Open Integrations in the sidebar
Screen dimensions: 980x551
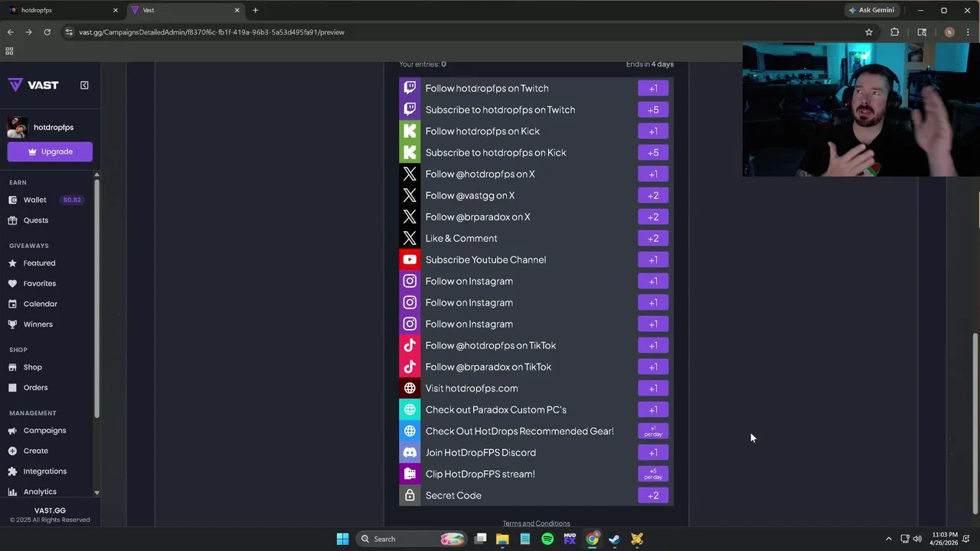[x=44, y=471]
